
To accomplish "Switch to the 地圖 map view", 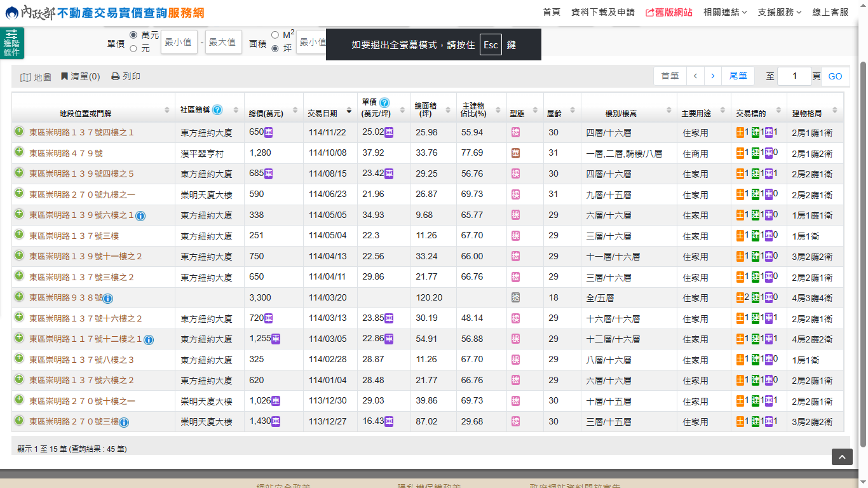I will [x=36, y=77].
